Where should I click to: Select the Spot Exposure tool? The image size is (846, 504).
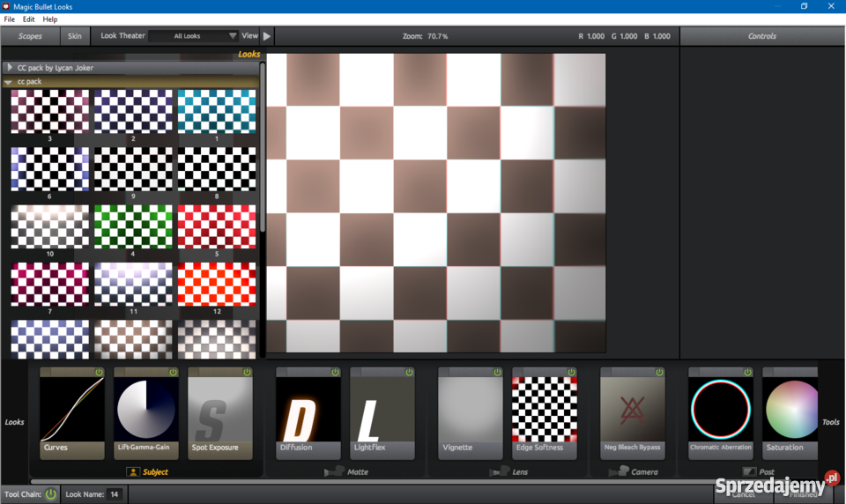(x=220, y=411)
